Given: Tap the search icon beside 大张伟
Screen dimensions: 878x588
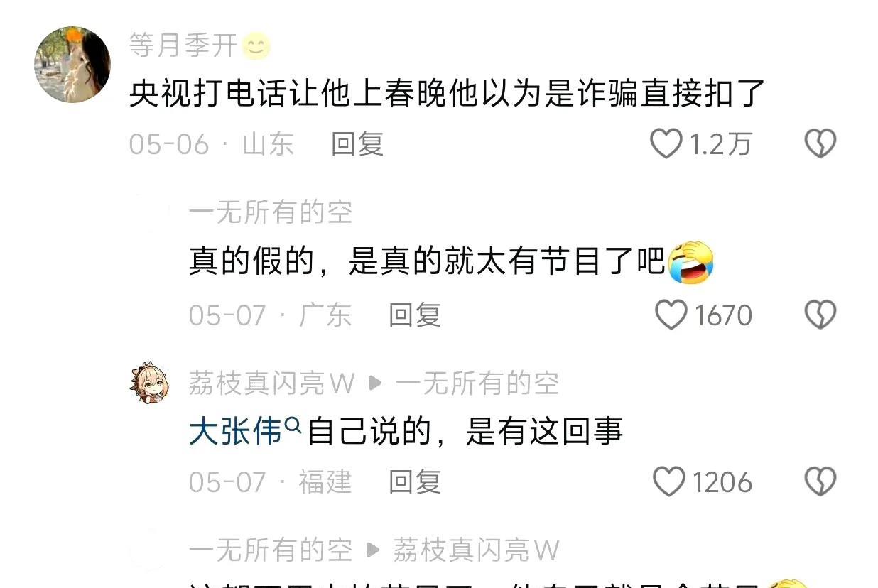Looking at the screenshot, I should (x=293, y=425).
